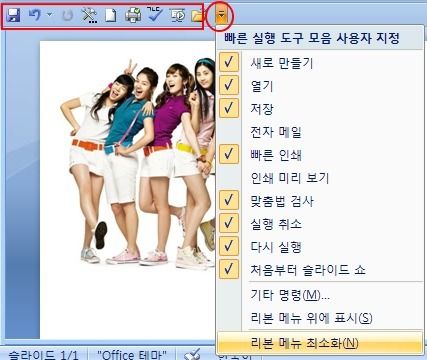Open 기타 명령(M)... menu entry

click(319, 295)
